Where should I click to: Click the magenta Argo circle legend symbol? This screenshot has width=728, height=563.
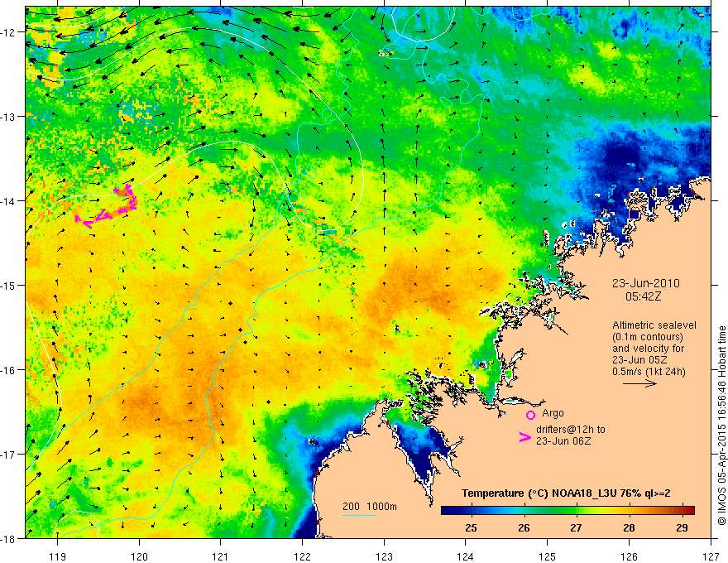pos(530,415)
